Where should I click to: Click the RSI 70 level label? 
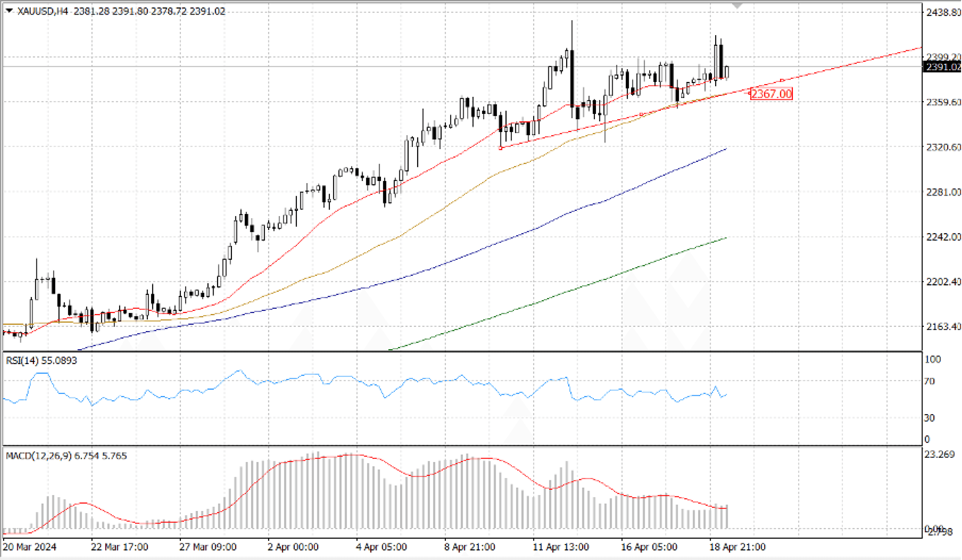930,381
